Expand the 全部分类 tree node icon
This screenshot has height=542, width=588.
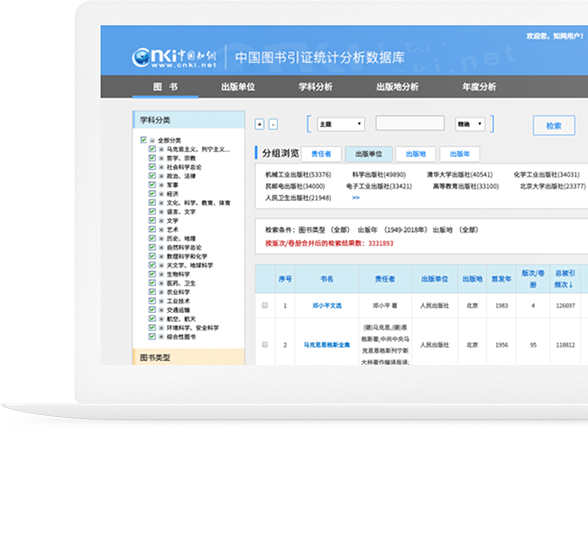coord(152,140)
